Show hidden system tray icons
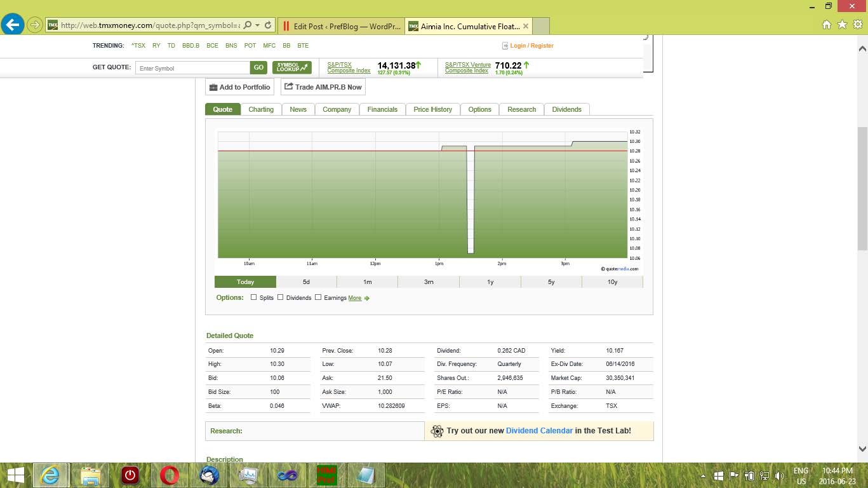 coord(703,476)
